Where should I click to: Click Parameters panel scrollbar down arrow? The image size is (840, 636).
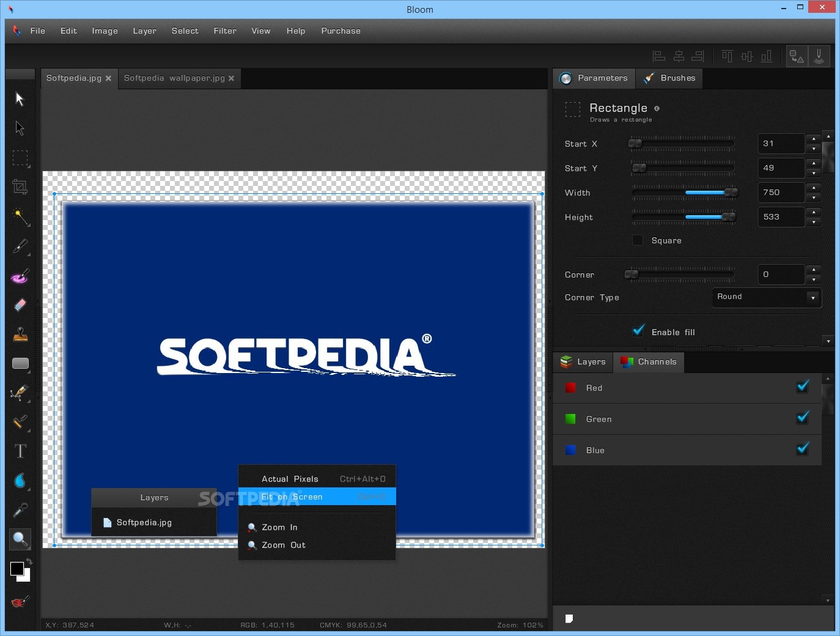click(x=828, y=341)
